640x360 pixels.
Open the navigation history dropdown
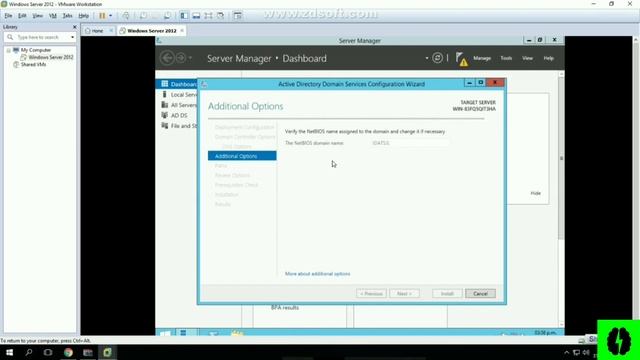pos(191,58)
